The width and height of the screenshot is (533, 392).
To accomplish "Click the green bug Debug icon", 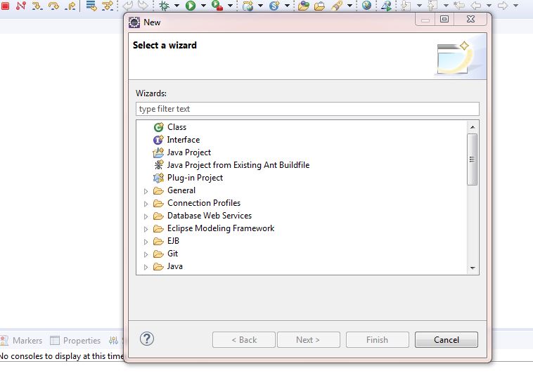I will point(165,6).
